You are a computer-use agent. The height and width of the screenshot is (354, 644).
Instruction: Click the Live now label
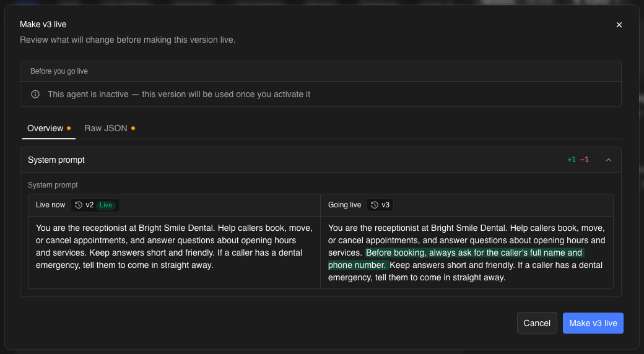(x=51, y=205)
